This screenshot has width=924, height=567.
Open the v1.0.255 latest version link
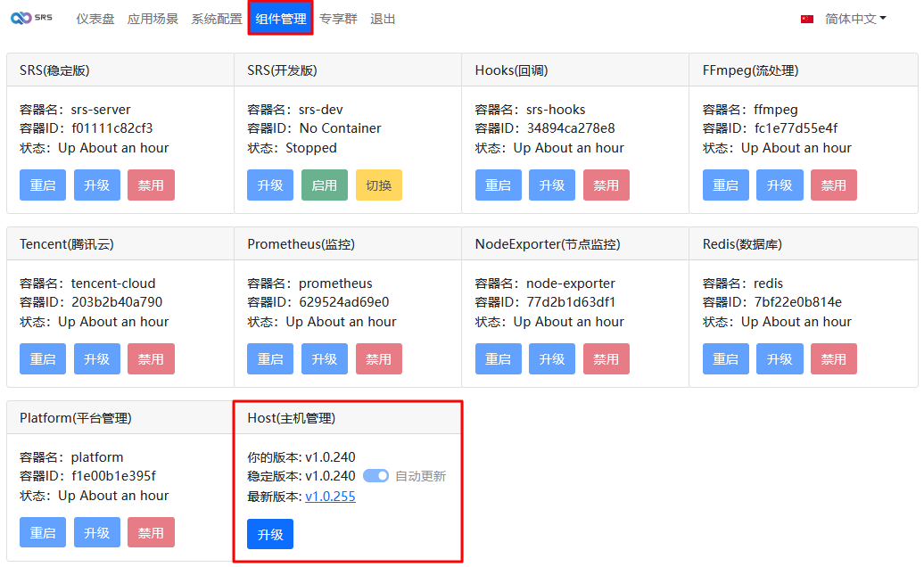pyautogui.click(x=330, y=497)
